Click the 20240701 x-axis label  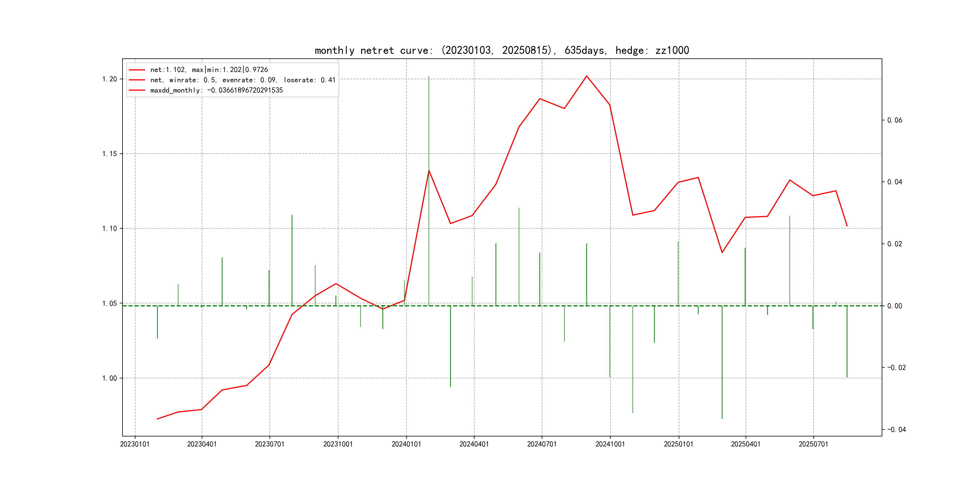(541, 444)
